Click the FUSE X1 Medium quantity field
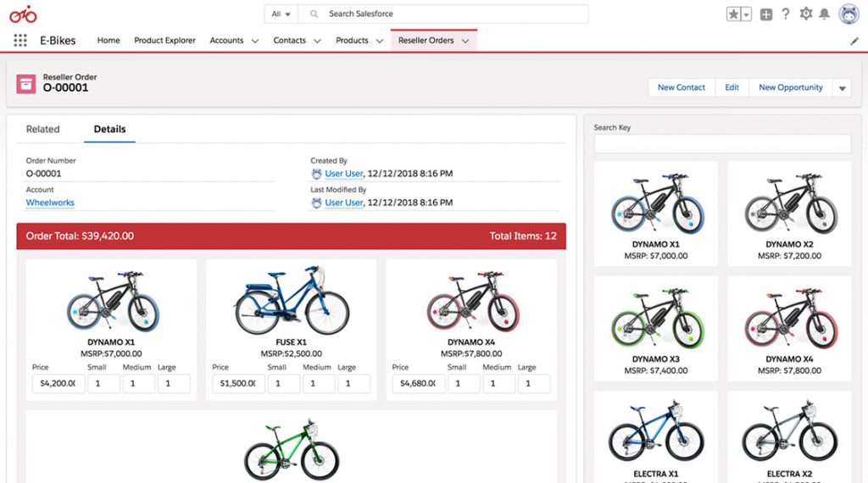This screenshot has width=868, height=483. [x=319, y=383]
